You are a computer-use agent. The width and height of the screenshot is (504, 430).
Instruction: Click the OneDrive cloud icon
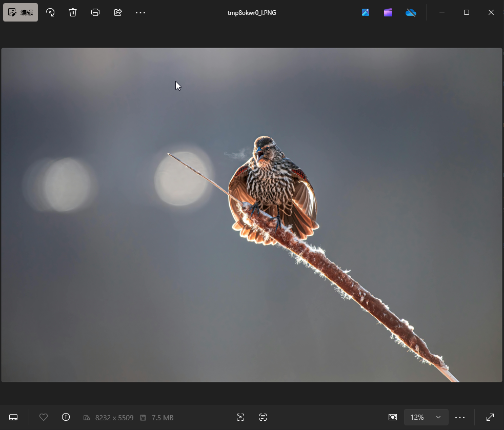[411, 12]
